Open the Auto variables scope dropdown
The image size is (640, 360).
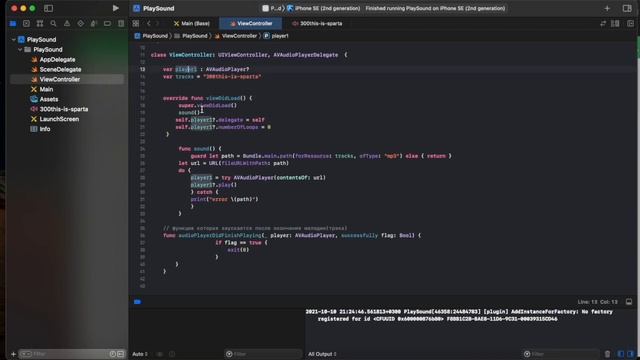tap(140, 354)
